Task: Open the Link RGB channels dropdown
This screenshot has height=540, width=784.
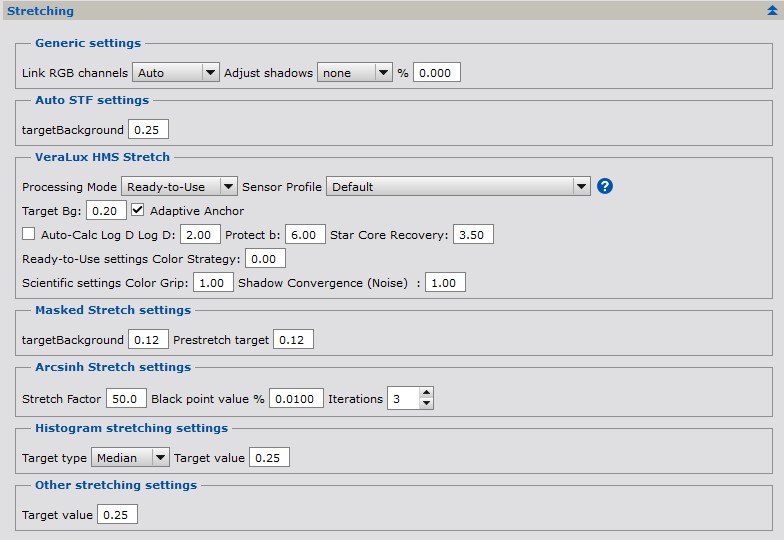Action: pos(175,73)
